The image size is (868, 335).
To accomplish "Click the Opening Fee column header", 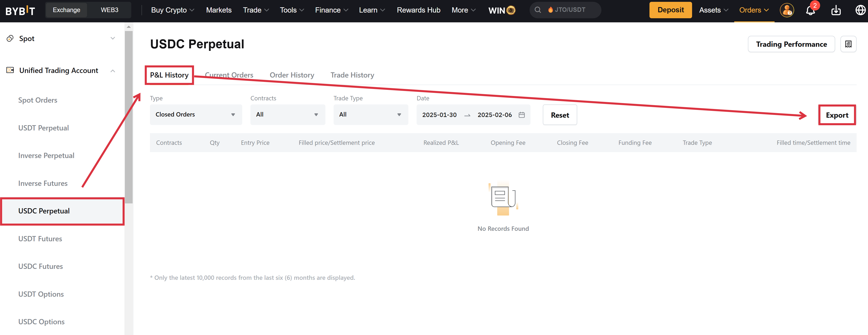I will pyautogui.click(x=508, y=143).
